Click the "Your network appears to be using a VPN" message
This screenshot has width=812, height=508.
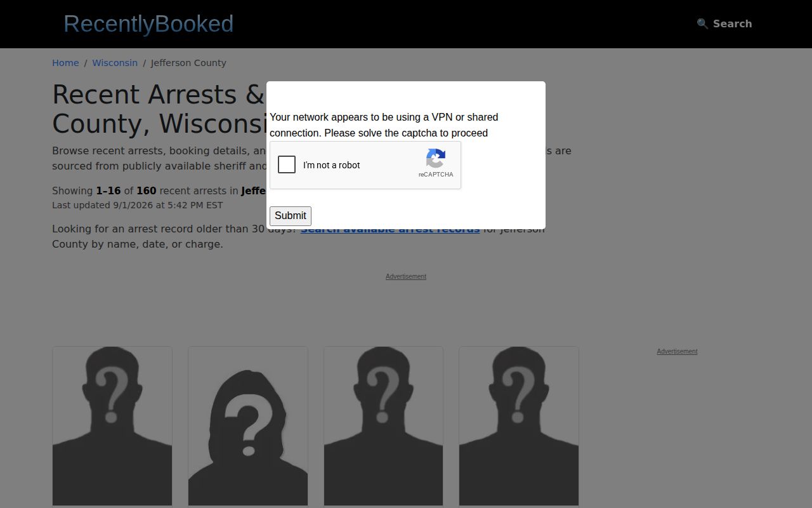pos(384,125)
